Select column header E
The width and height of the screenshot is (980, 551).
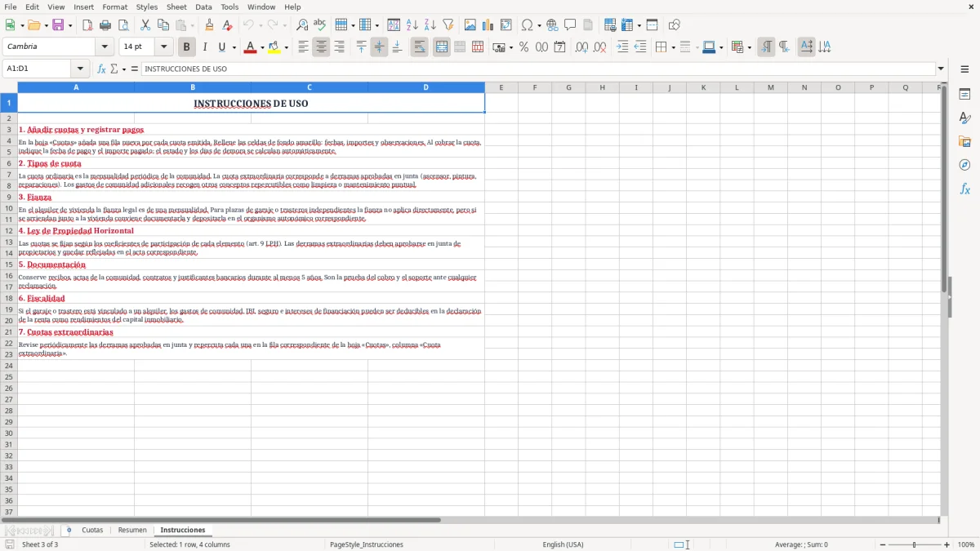(501, 87)
